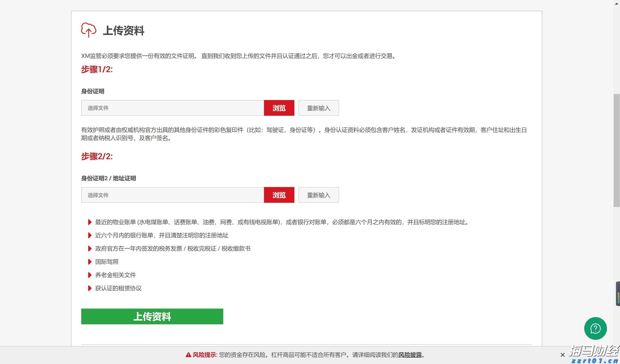The image size is (620, 364).
Task: Click the red arrow marker beside 国际驾照
Action: pos(90,262)
